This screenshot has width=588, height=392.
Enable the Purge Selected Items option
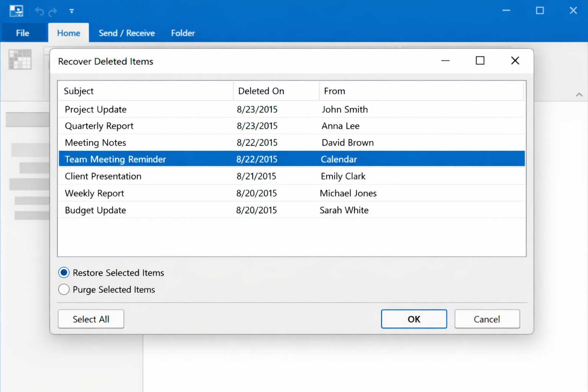click(x=64, y=289)
